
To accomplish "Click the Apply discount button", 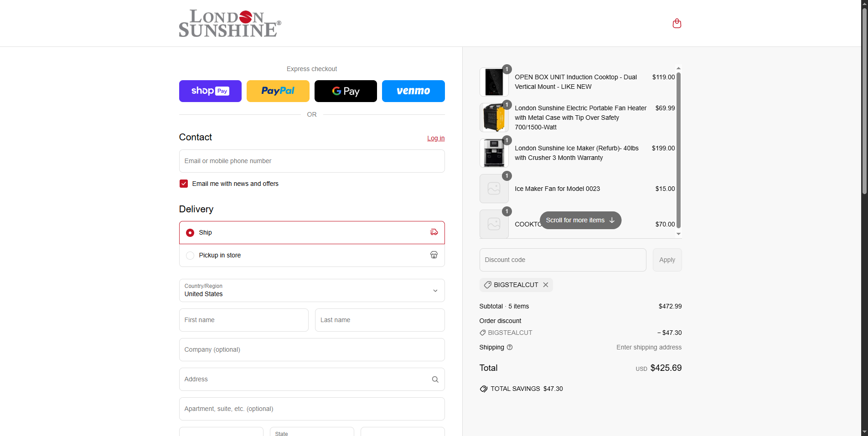I will [x=667, y=260].
